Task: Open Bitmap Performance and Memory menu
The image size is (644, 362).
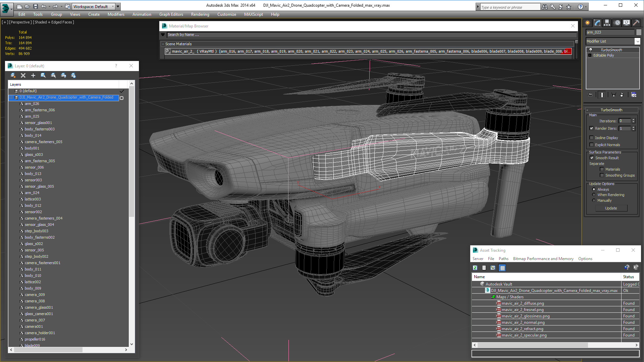Action: click(543, 259)
